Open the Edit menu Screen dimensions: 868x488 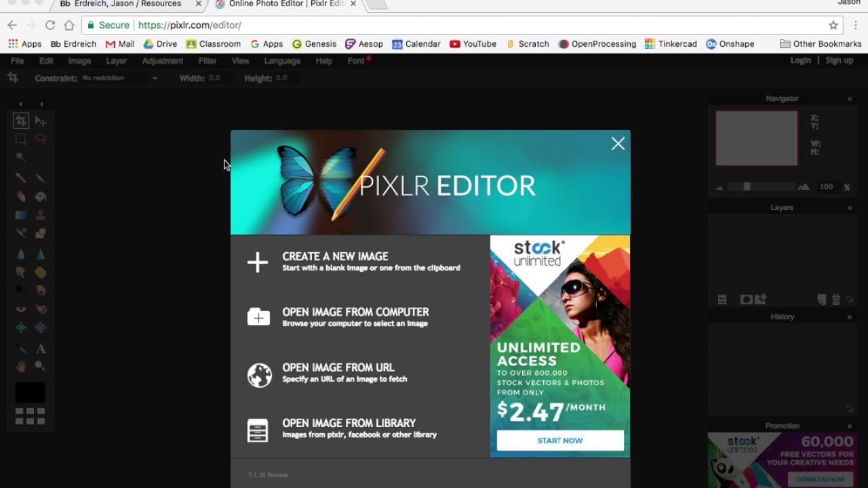point(46,60)
